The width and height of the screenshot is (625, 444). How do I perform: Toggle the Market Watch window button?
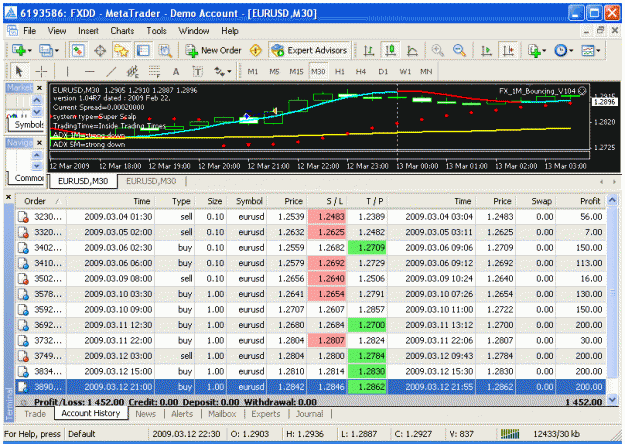[78, 51]
